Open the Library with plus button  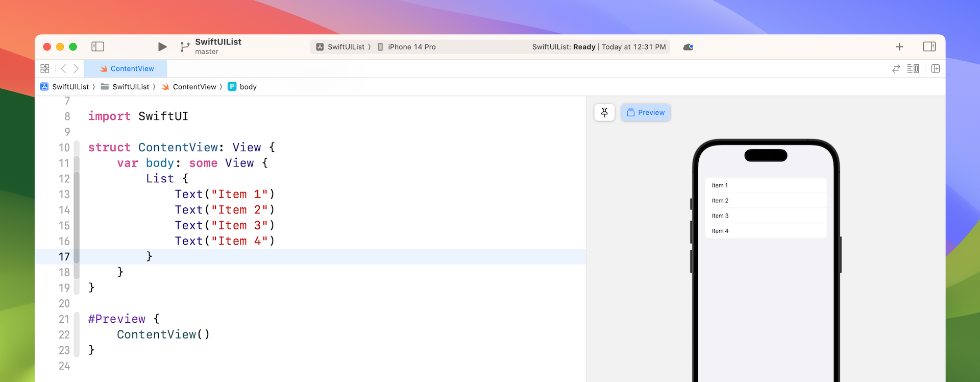click(899, 46)
